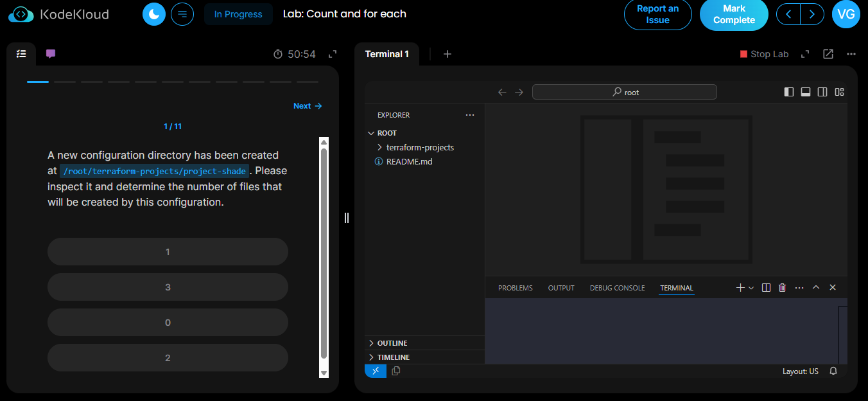The image size is (868, 401).
Task: Open the lab more options ellipsis
Action: click(851, 54)
